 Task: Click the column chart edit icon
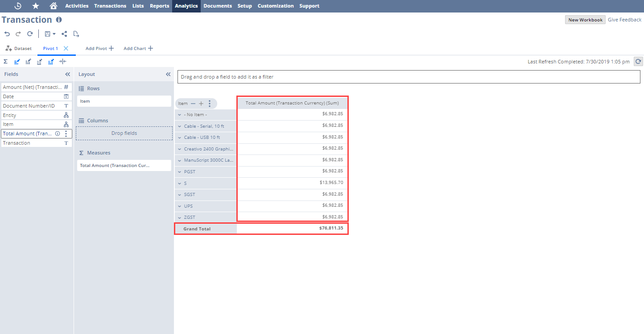click(28, 62)
